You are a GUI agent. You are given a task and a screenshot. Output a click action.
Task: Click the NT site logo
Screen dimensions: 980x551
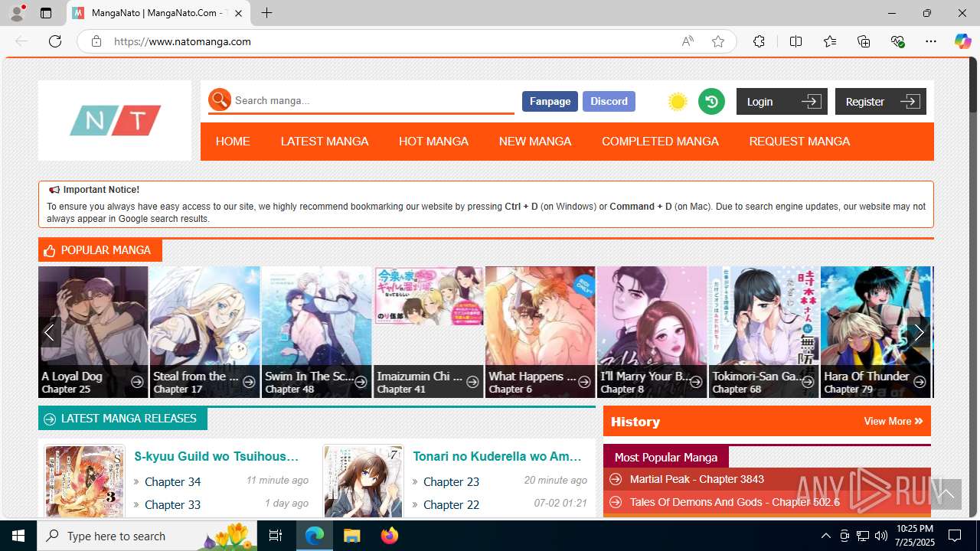point(115,121)
